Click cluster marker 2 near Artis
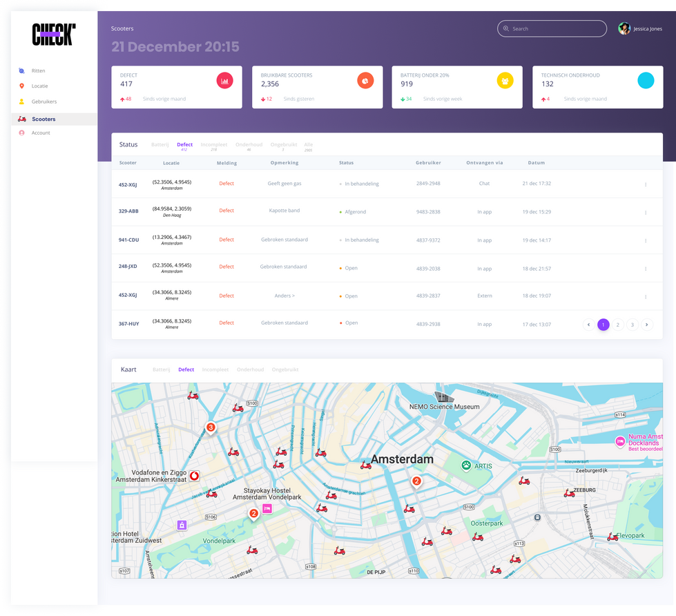 (x=416, y=481)
